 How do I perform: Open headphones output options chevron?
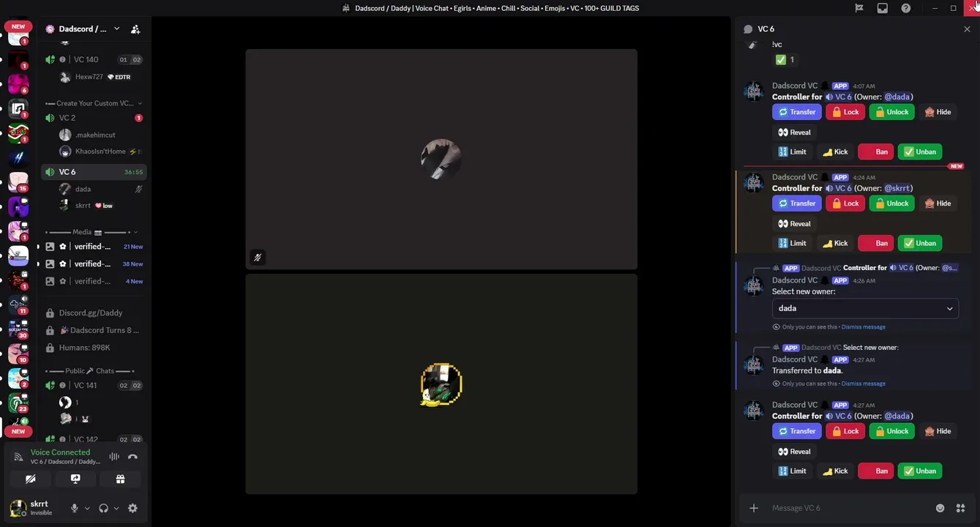(x=116, y=508)
